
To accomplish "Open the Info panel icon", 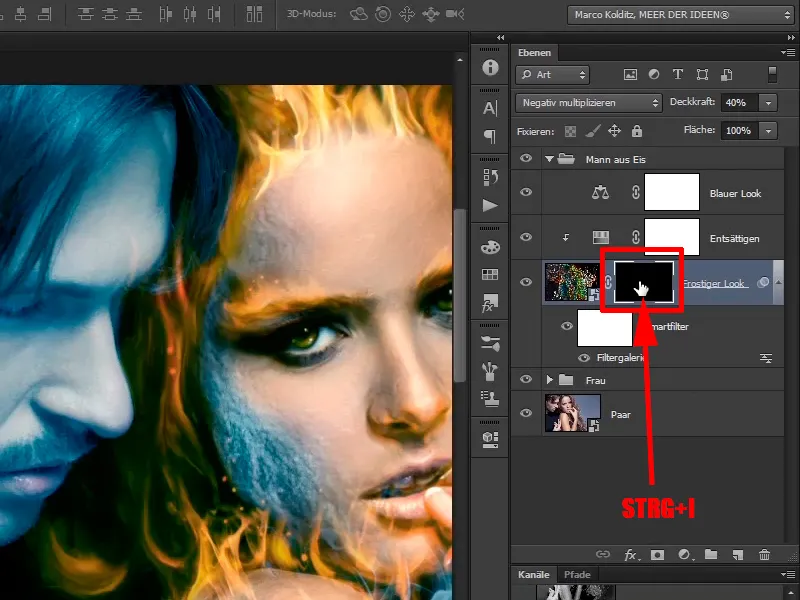I will point(490,67).
